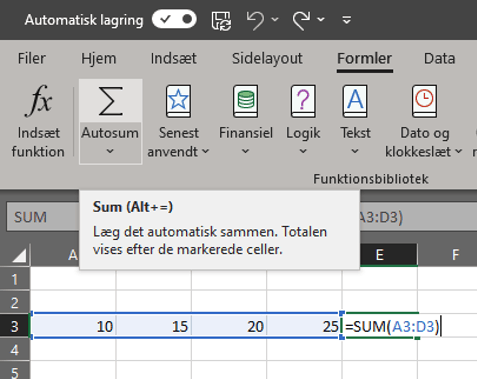Click the Senest anvendt star book icon

(179, 101)
